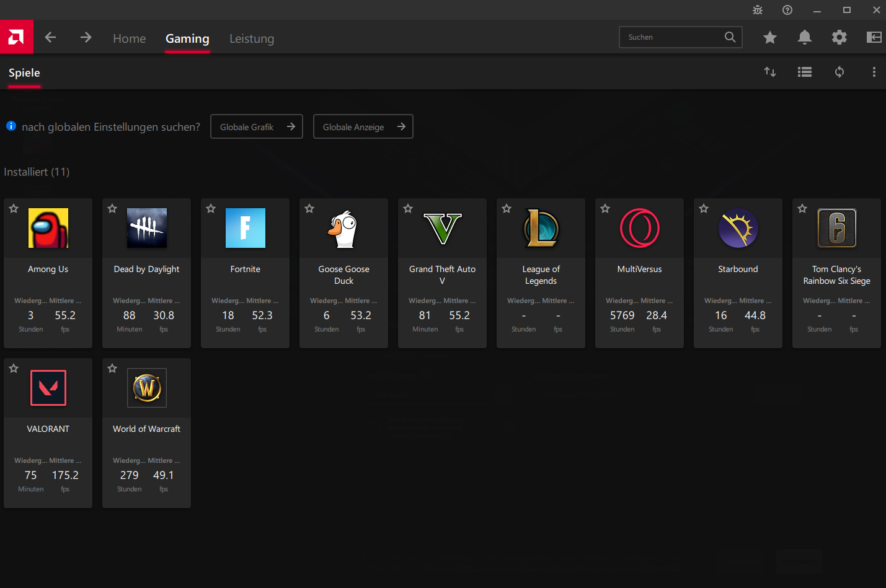Click Goose Goose Duck 53.2 fps value
886x588 pixels.
[361, 315]
